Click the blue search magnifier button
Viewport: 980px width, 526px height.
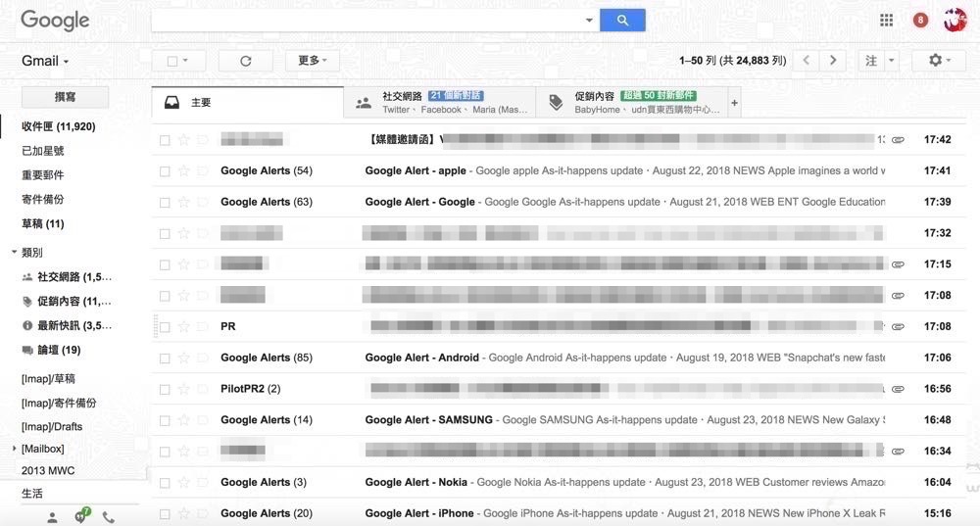coord(621,20)
